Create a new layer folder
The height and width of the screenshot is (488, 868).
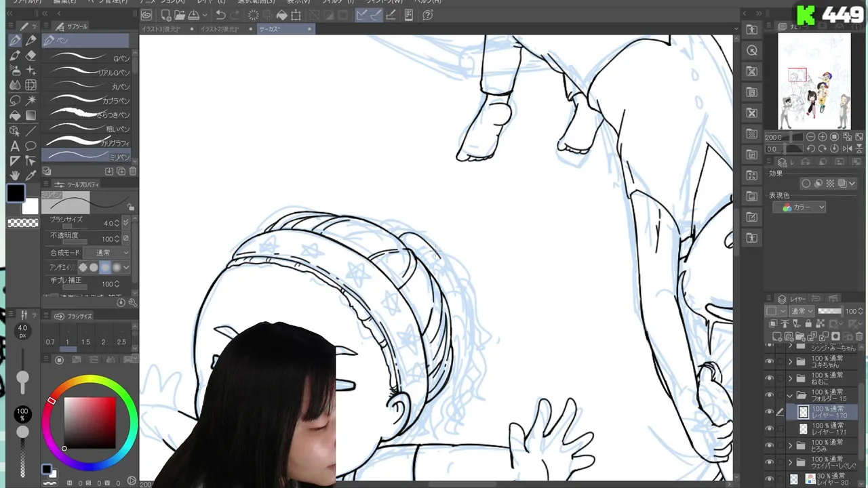pos(799,336)
